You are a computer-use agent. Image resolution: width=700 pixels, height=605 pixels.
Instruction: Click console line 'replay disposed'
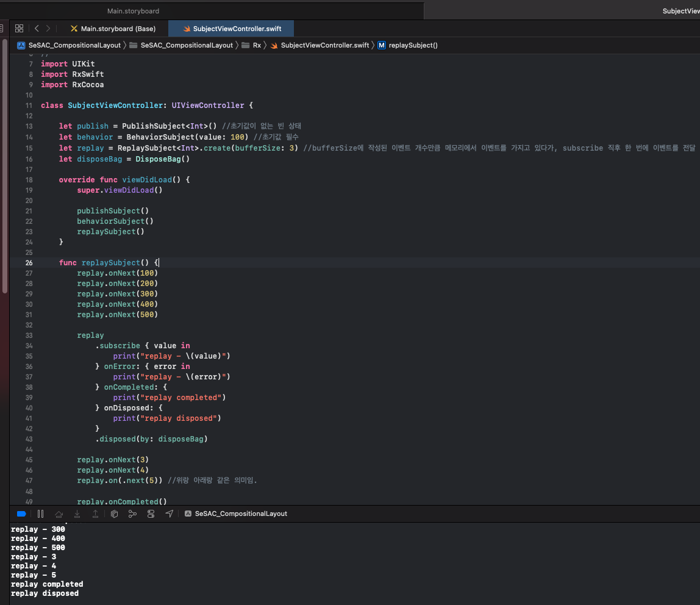tap(45, 594)
